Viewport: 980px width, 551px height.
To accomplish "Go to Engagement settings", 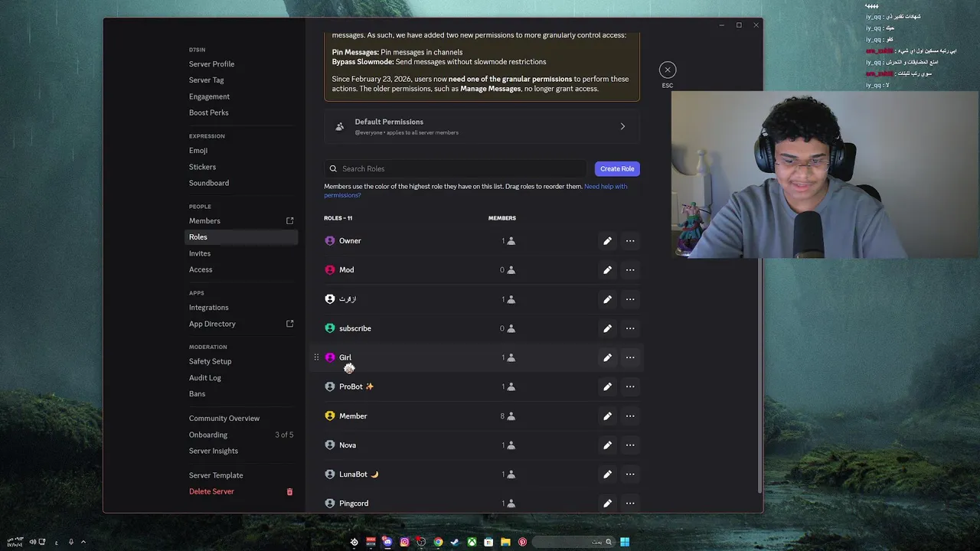I will point(209,96).
